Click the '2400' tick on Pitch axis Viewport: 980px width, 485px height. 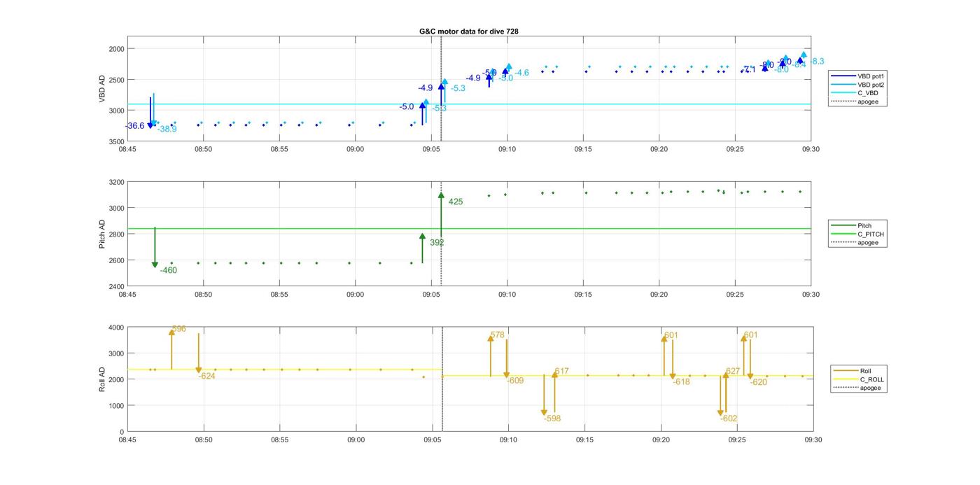115,286
